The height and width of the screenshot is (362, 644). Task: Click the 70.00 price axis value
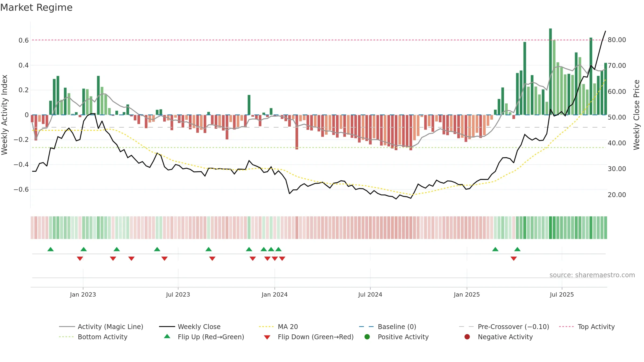tap(617, 65)
